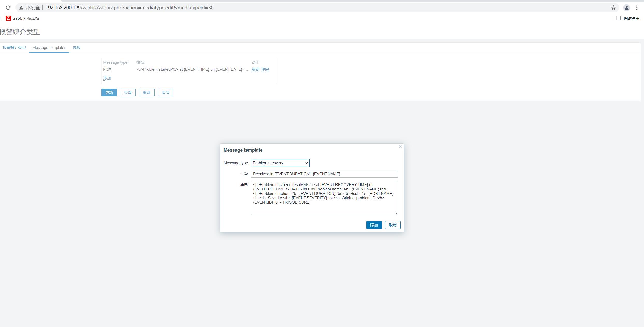Viewport: 644px width, 327px height.
Task: Click the subject input field
Action: pyautogui.click(x=324, y=174)
